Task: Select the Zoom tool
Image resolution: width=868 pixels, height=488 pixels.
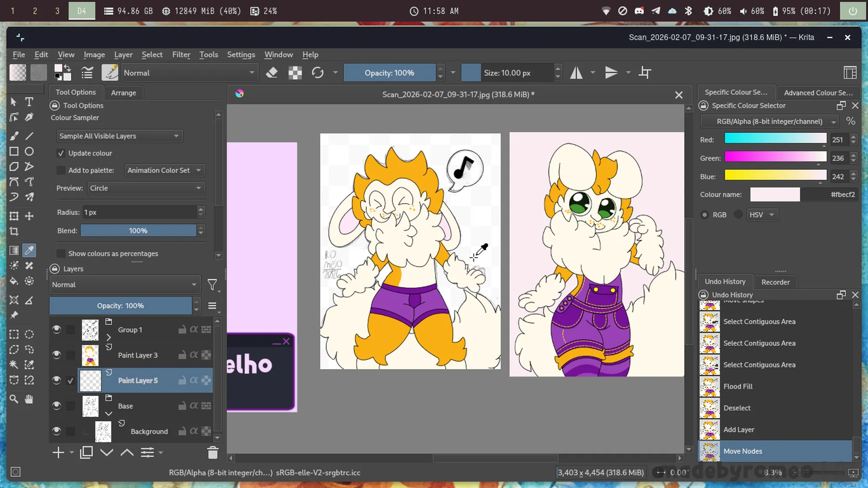Action: point(14,399)
